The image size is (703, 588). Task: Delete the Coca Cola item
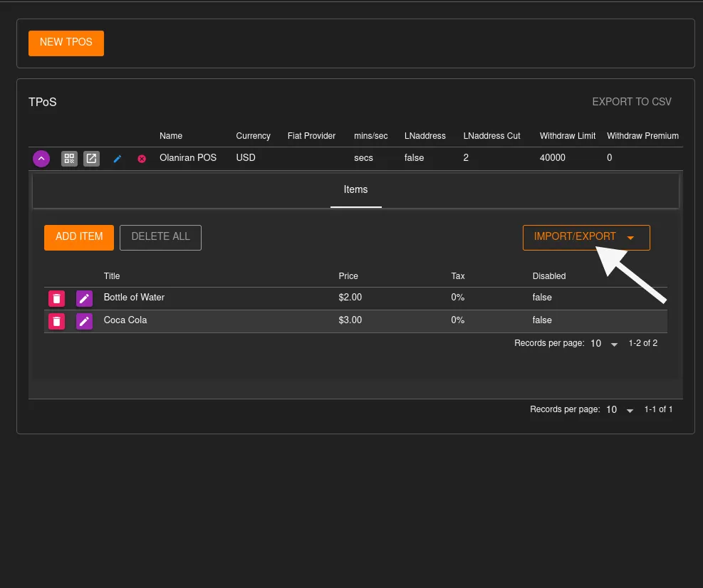56,321
